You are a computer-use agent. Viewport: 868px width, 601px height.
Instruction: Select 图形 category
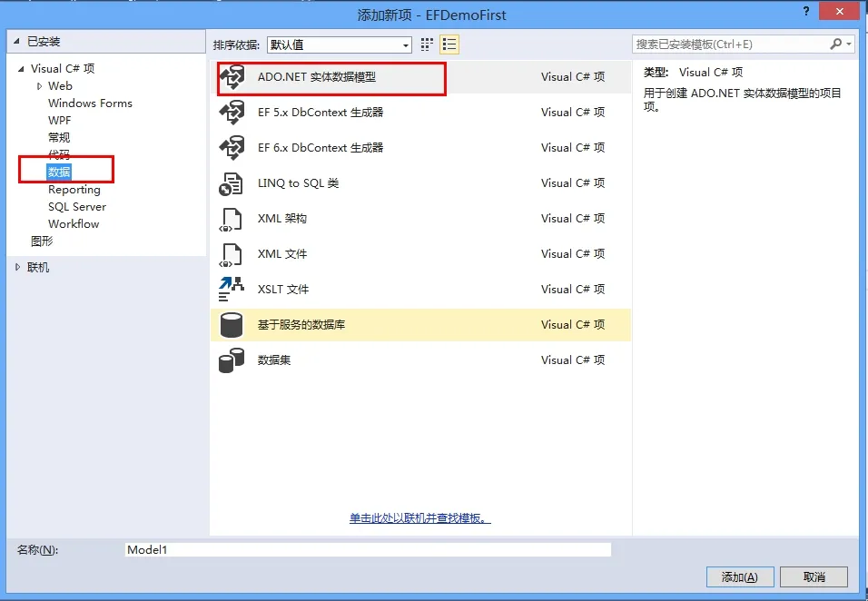pos(42,241)
